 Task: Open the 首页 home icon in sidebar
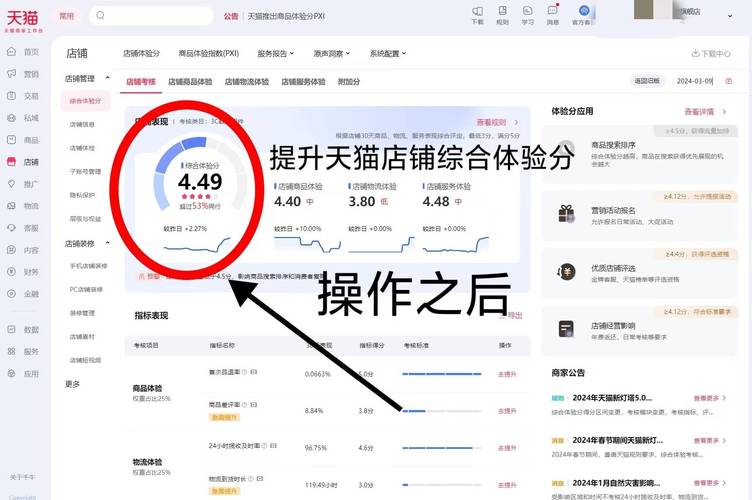[x=12, y=51]
